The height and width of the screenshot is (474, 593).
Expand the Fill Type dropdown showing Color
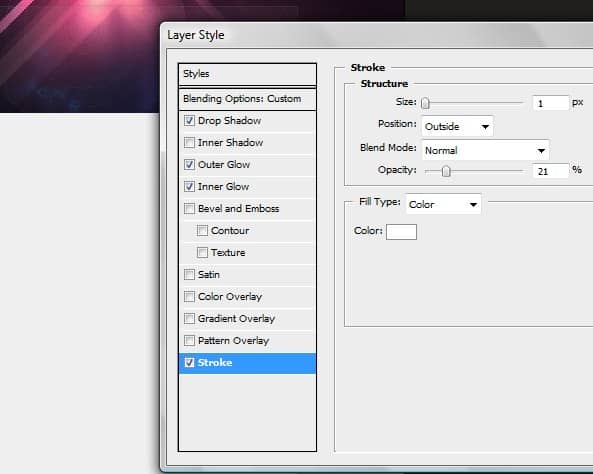[443, 204]
